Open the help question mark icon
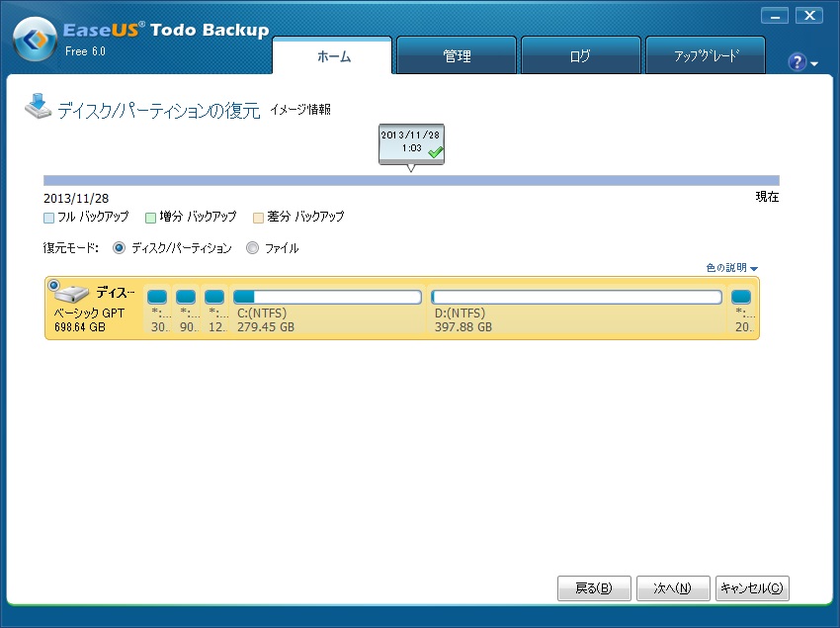 click(x=797, y=62)
